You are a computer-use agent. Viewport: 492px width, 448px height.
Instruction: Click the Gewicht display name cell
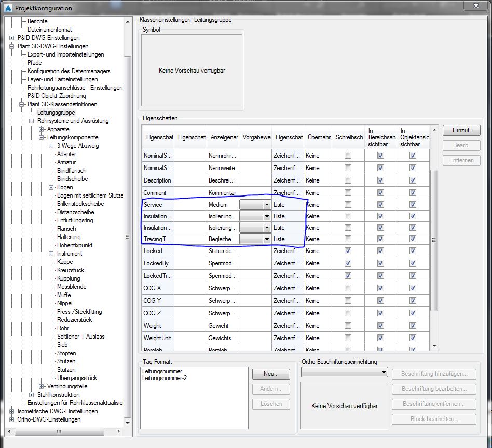[x=223, y=326]
